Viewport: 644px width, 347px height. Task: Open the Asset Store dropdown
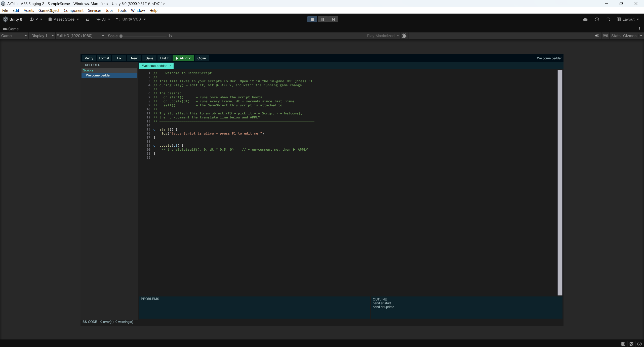tap(64, 19)
